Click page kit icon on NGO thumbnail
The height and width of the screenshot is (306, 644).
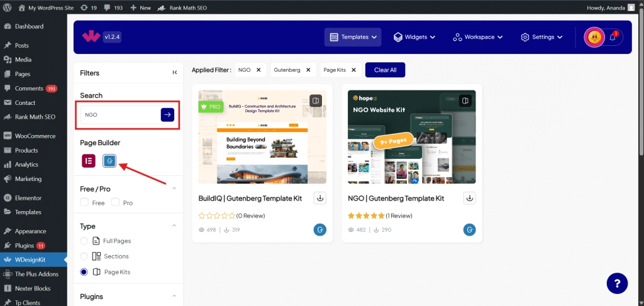pos(465,101)
